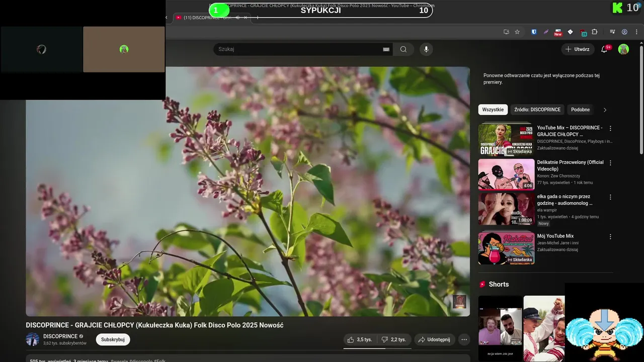Open options for Delikatnie Przecwelony video
Screen dimensions: 644x362
(610, 163)
